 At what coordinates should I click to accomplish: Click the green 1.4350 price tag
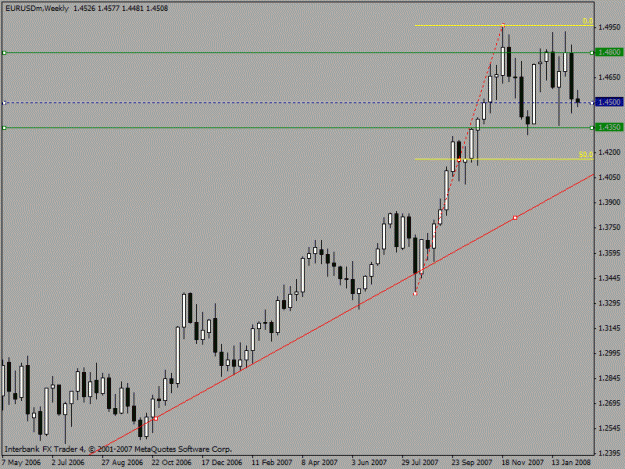[x=609, y=127]
